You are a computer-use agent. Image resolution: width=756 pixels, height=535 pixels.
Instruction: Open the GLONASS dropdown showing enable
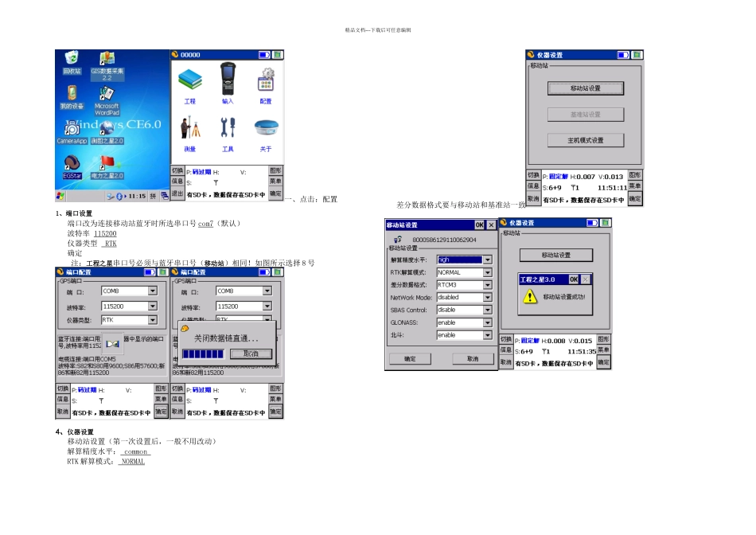[x=488, y=322]
